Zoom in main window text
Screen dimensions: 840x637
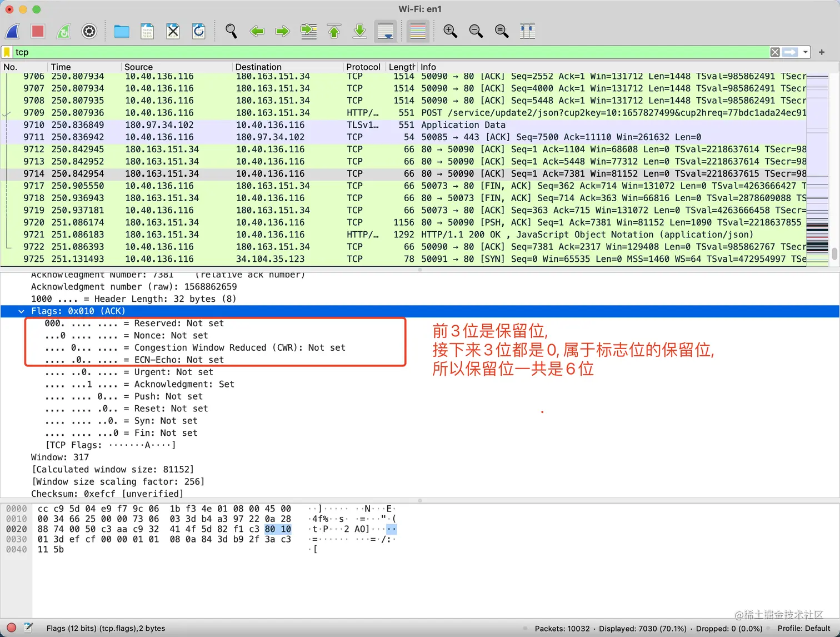[x=450, y=31]
